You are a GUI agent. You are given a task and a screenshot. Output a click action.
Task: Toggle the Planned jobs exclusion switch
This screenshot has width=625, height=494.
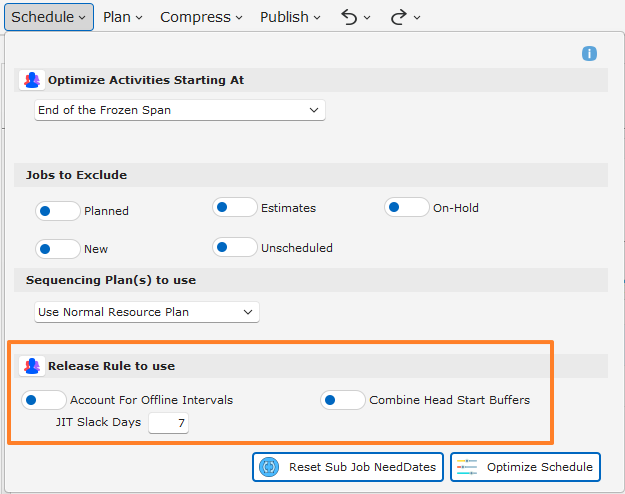pos(58,211)
